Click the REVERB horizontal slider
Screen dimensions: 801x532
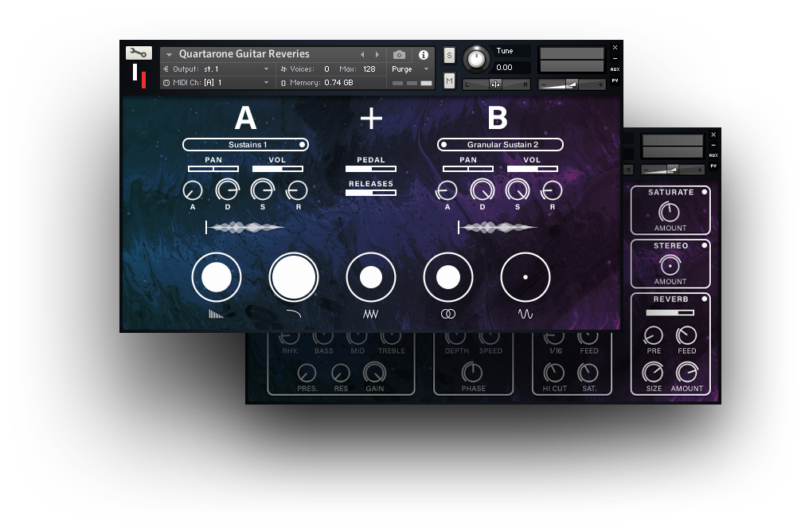point(670,313)
